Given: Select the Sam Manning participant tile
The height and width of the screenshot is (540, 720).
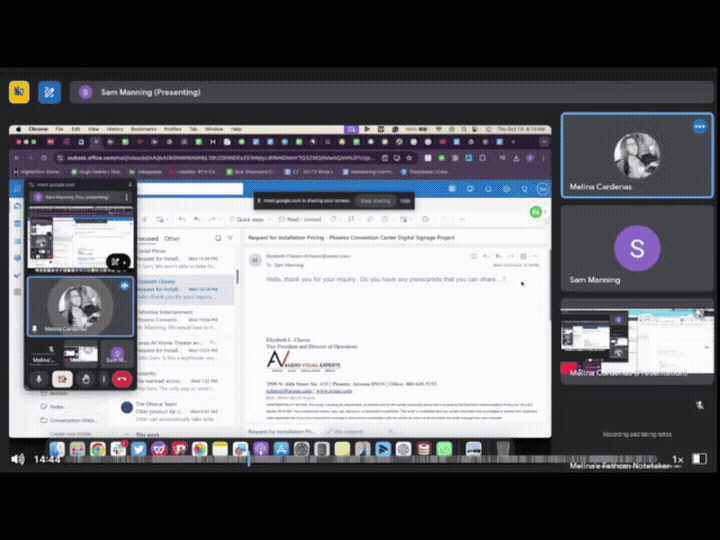Looking at the screenshot, I should [637, 248].
